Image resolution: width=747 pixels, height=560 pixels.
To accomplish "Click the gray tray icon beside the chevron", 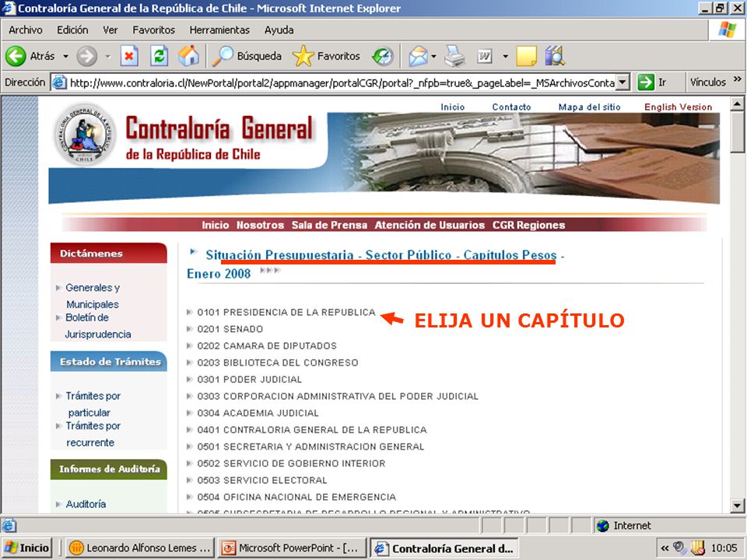I will [680, 548].
